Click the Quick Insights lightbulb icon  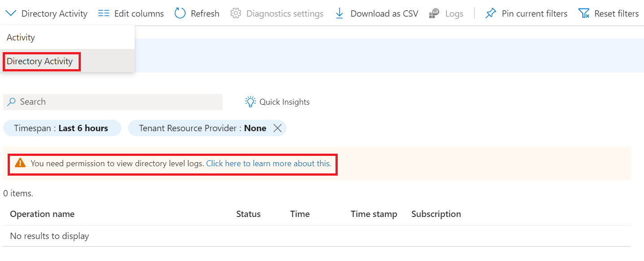tap(250, 102)
